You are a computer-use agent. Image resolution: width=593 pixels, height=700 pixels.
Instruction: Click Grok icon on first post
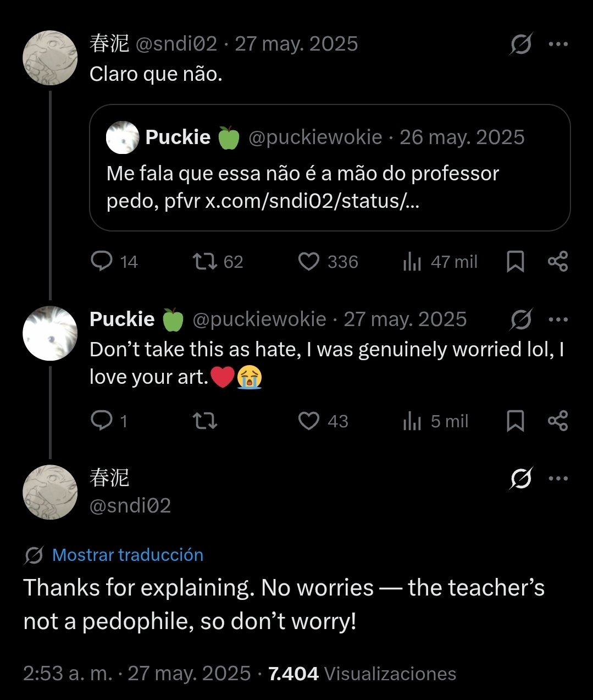(x=520, y=44)
